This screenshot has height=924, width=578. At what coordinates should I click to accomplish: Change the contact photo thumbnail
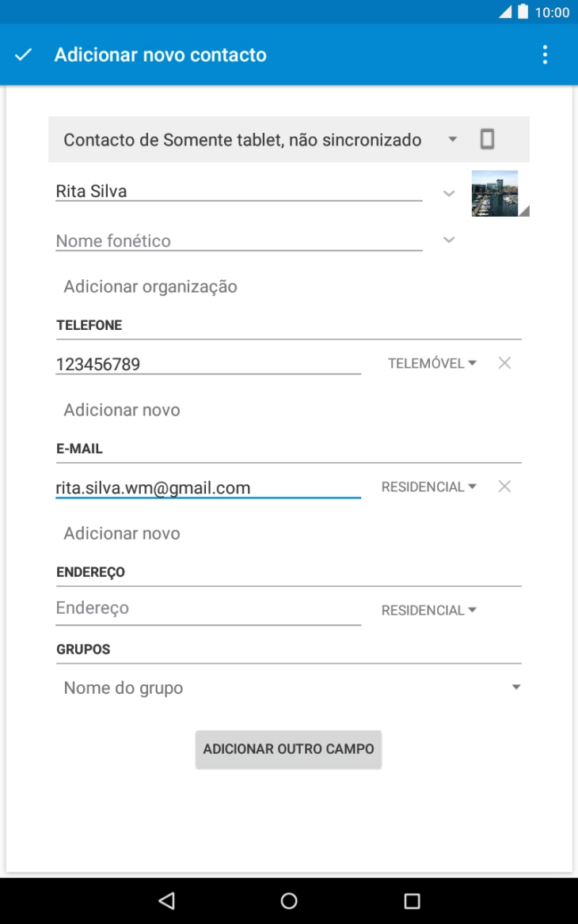pos(500,193)
